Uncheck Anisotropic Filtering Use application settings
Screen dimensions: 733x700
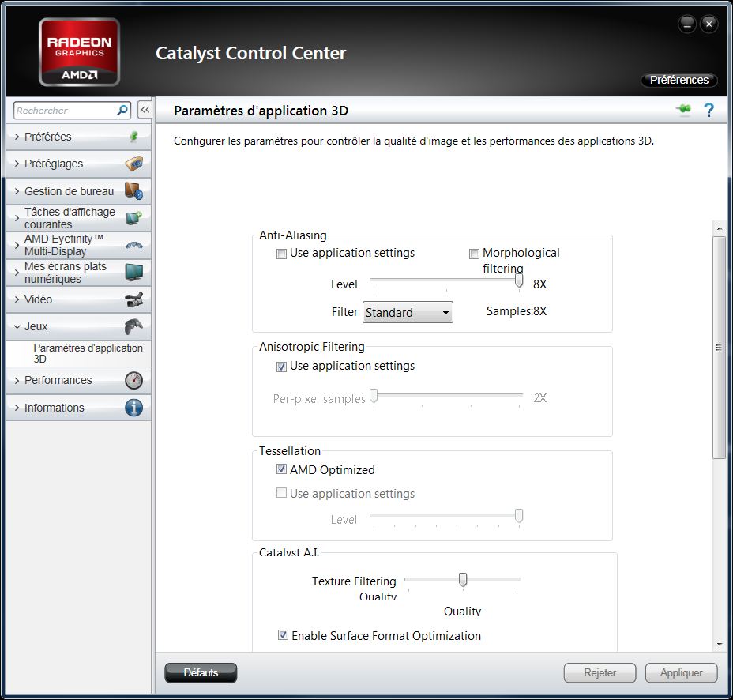point(281,367)
